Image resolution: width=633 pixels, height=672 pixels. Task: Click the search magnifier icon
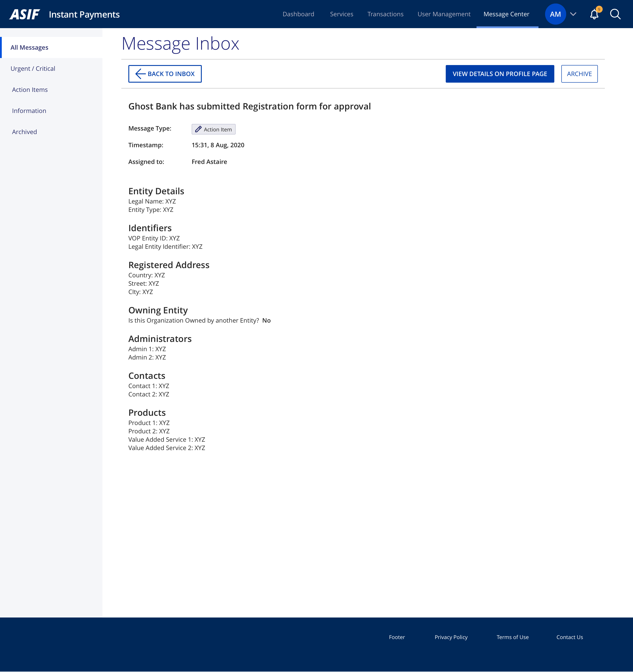click(615, 14)
